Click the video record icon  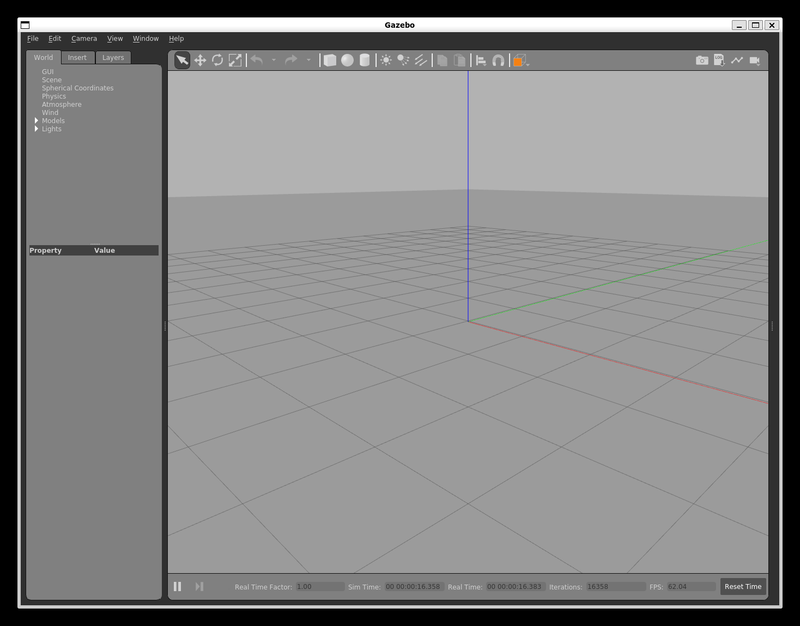[x=755, y=60]
